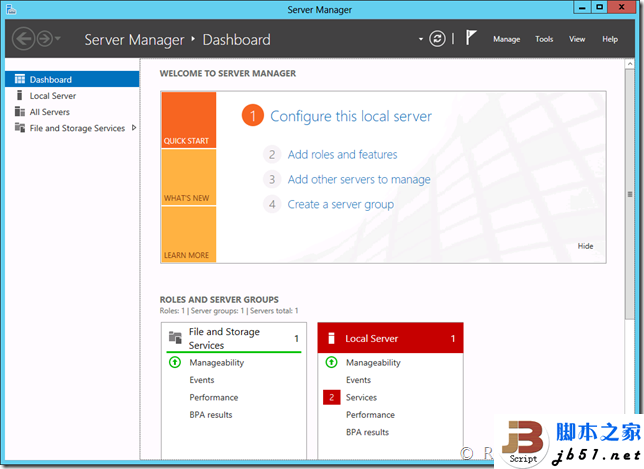
Task: Refresh the Server Manager dashboard
Action: tap(437, 39)
